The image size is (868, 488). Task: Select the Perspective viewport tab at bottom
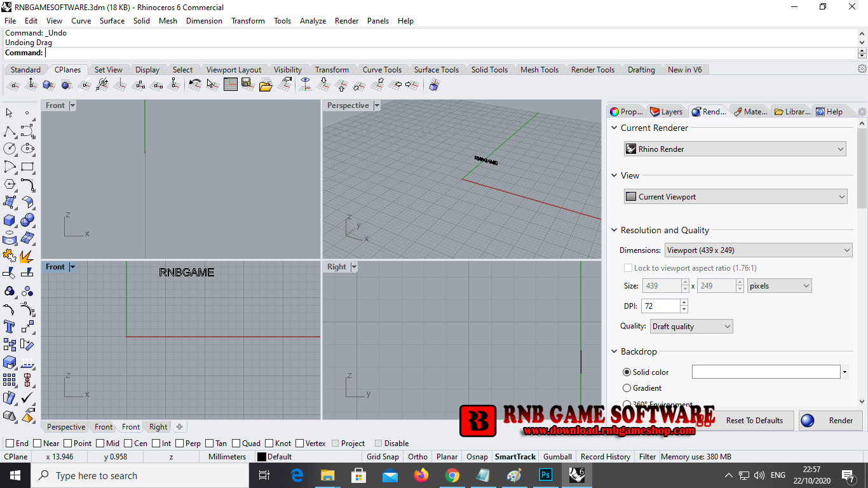66,427
